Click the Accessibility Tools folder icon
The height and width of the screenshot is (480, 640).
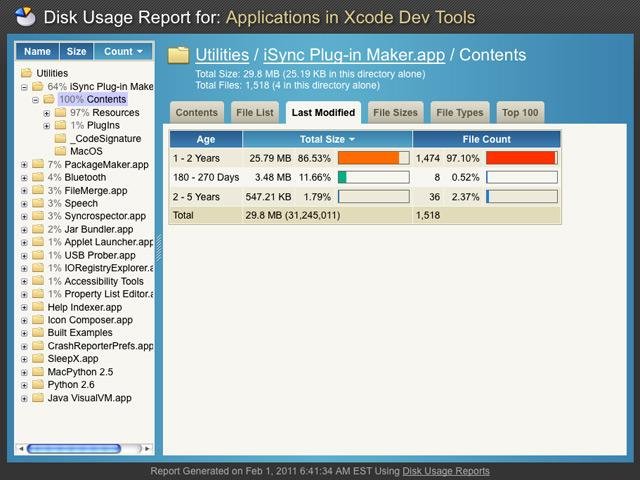pyautogui.click(x=38, y=281)
